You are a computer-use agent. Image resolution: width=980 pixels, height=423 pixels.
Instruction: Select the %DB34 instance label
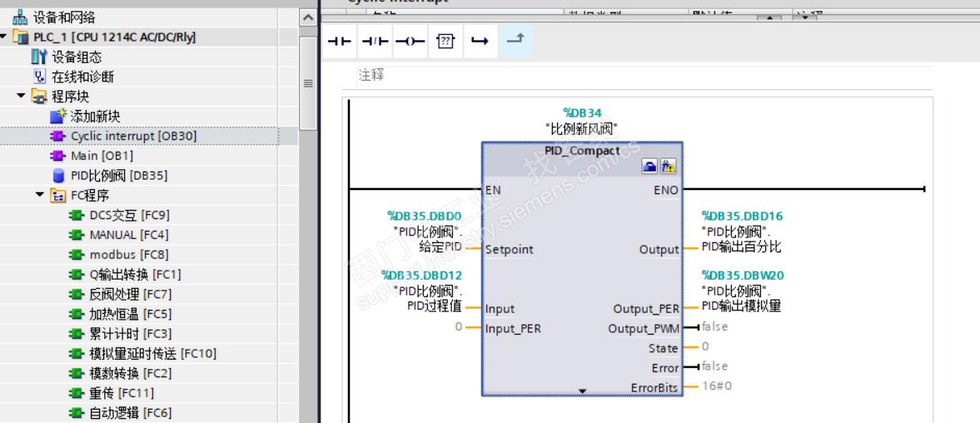tap(582, 113)
